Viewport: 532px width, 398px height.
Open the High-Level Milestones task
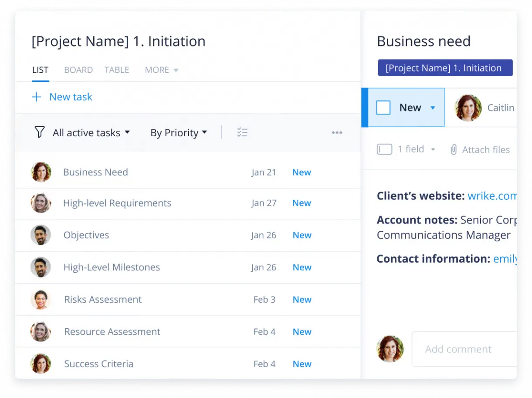coord(112,267)
